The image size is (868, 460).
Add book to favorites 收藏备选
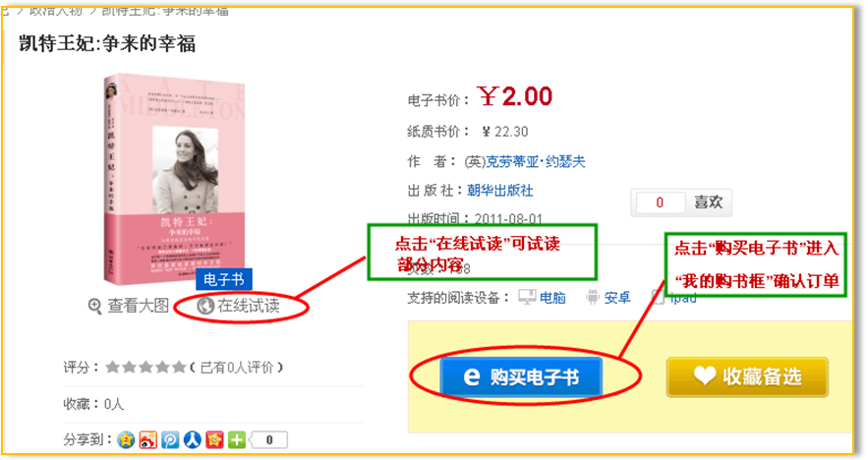point(747,377)
